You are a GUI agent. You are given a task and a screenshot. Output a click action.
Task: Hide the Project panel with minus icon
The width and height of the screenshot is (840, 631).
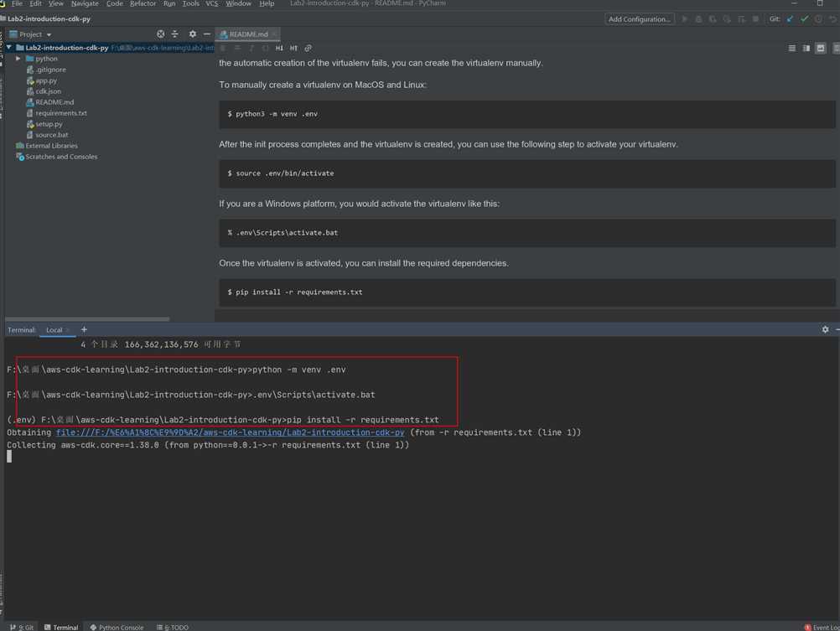click(207, 34)
